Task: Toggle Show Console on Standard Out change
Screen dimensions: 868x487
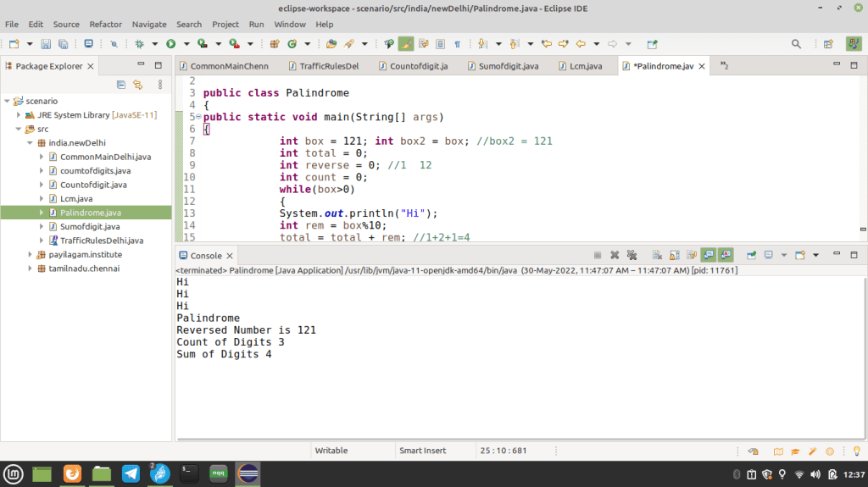Action: click(x=709, y=255)
